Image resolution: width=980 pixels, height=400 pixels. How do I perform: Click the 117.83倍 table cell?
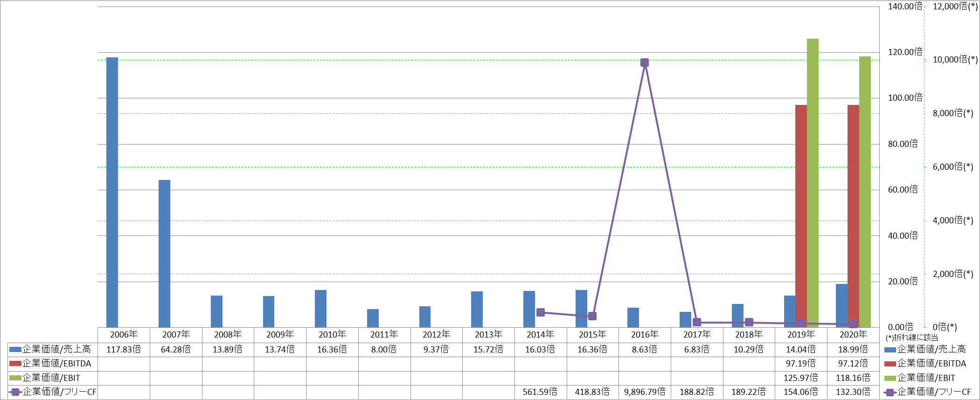pos(124,349)
